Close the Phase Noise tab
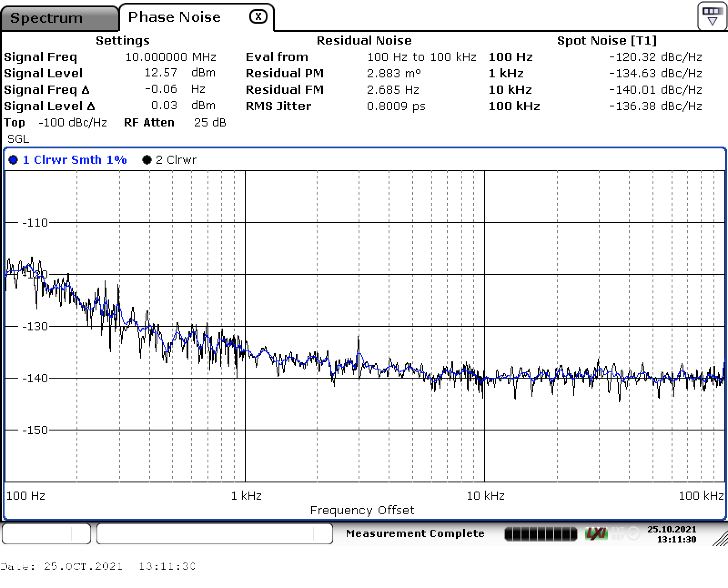Screen dimensions: 728x588 [x=258, y=17]
